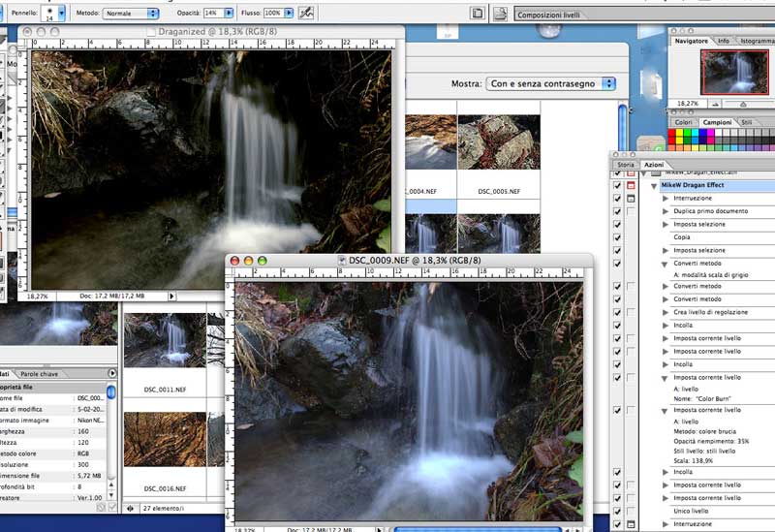775x532 pixels.
Task: Click status bar arrow of Draganized window
Action: (x=171, y=296)
